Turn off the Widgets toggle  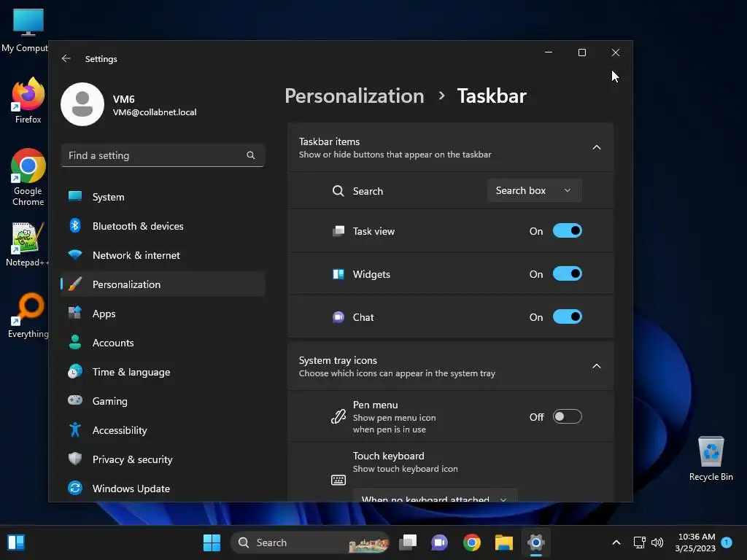[567, 274]
